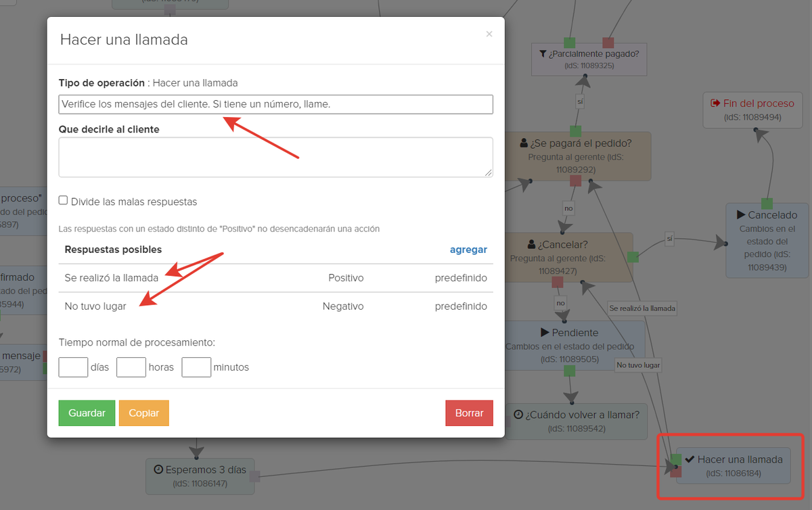Click green connector atop Cancelado node
The width and height of the screenshot is (812, 510).
767,204
